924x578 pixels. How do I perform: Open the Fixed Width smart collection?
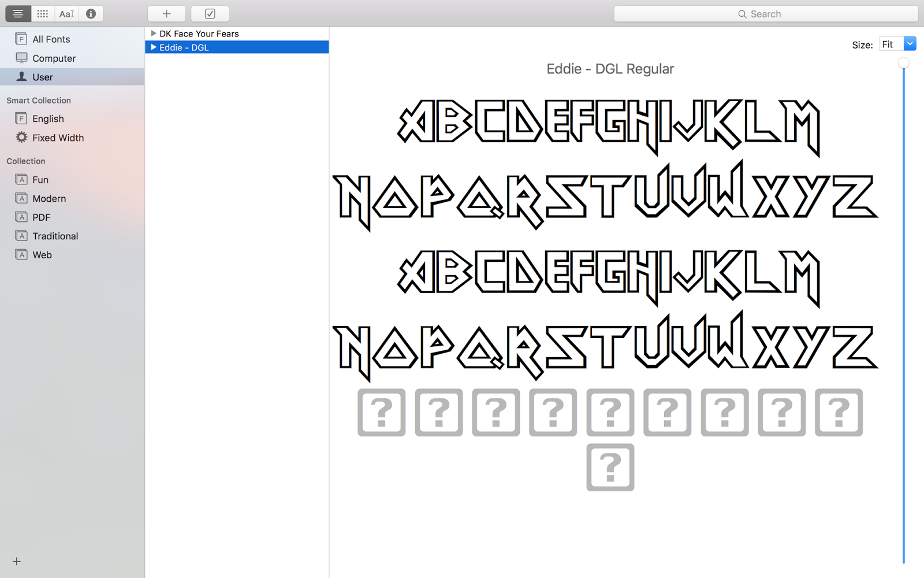click(72, 138)
